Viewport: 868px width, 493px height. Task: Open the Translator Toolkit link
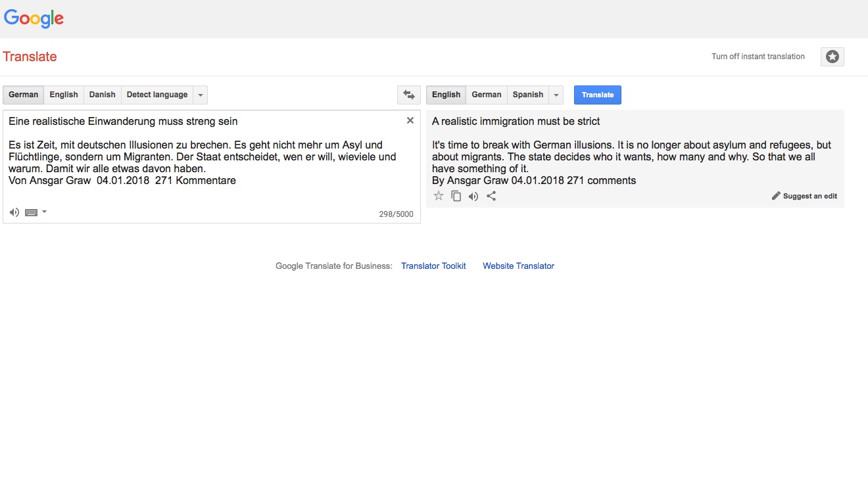click(433, 266)
